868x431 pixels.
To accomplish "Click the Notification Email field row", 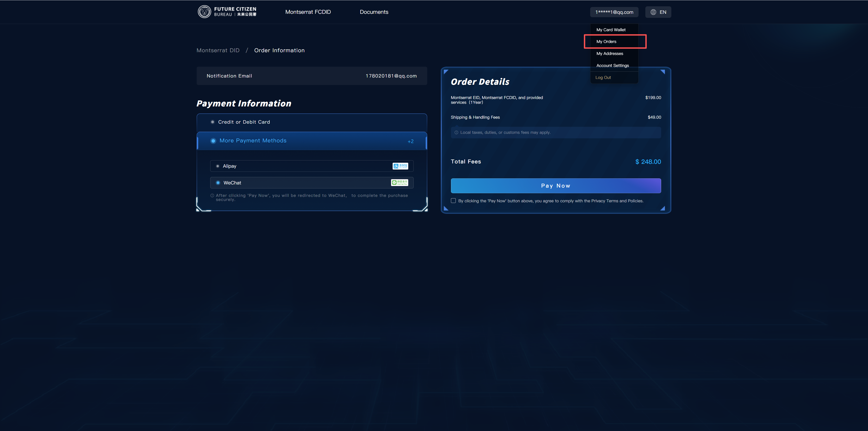I will [312, 76].
